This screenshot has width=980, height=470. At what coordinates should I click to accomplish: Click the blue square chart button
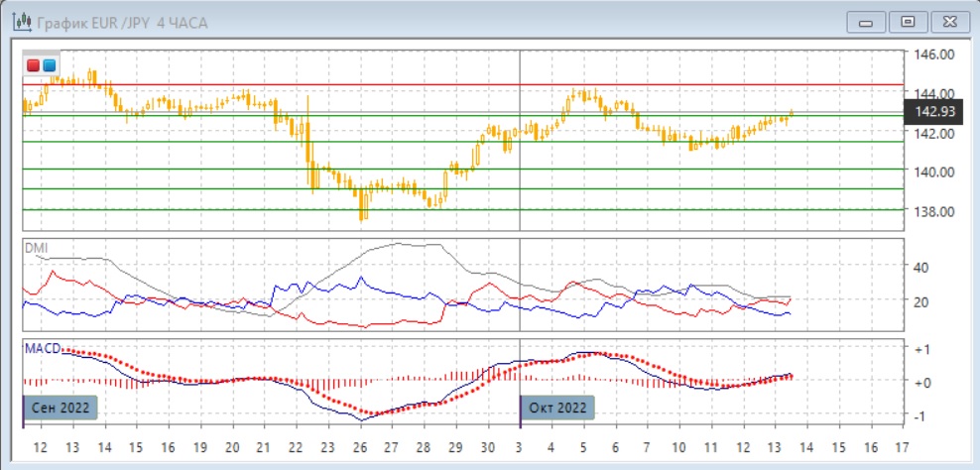point(49,65)
